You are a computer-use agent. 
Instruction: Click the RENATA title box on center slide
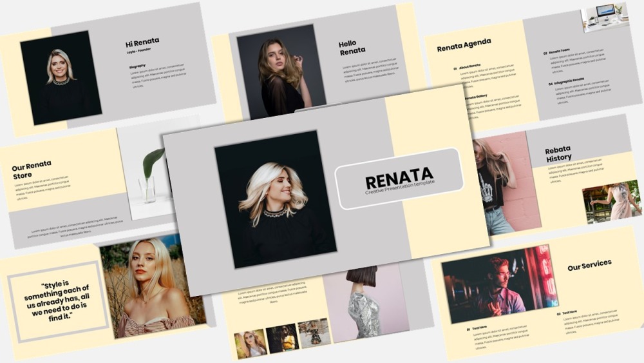coord(399,179)
